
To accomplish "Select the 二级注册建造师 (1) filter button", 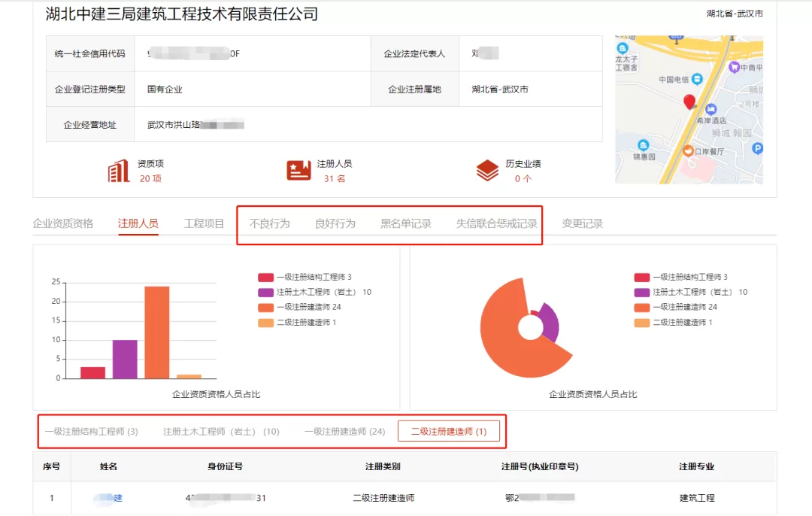I will [448, 432].
